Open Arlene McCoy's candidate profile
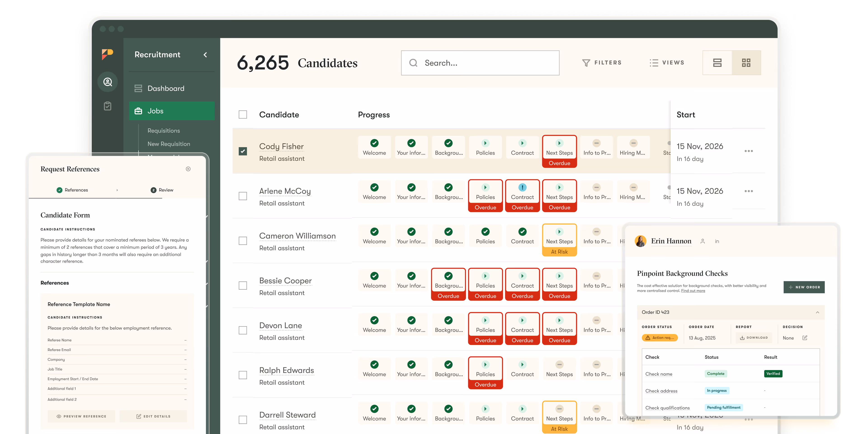 (x=285, y=191)
